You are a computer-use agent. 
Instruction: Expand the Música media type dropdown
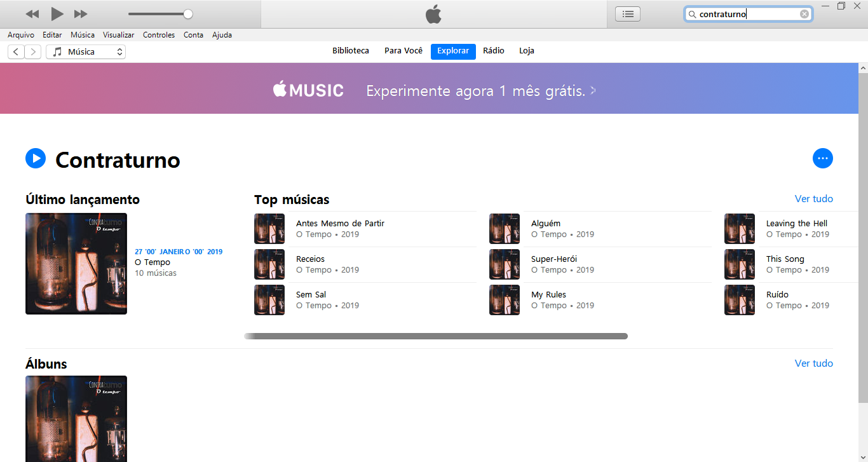pos(86,52)
